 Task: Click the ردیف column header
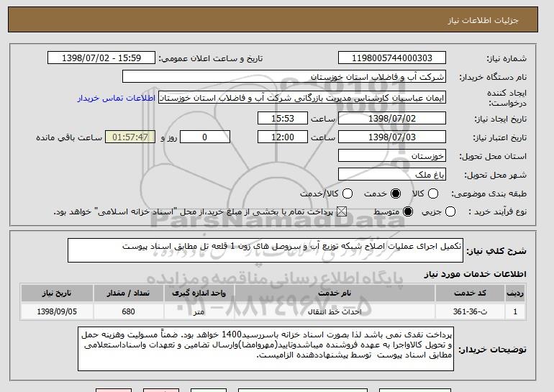(515, 293)
